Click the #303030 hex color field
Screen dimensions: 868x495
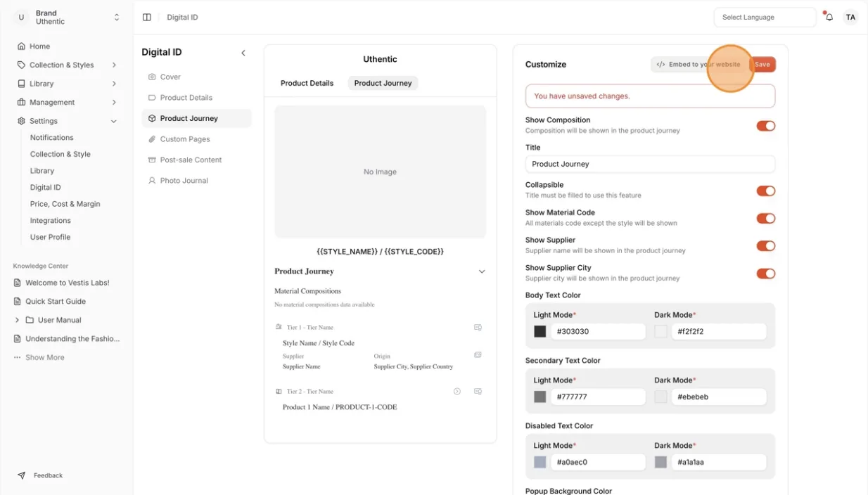598,332
